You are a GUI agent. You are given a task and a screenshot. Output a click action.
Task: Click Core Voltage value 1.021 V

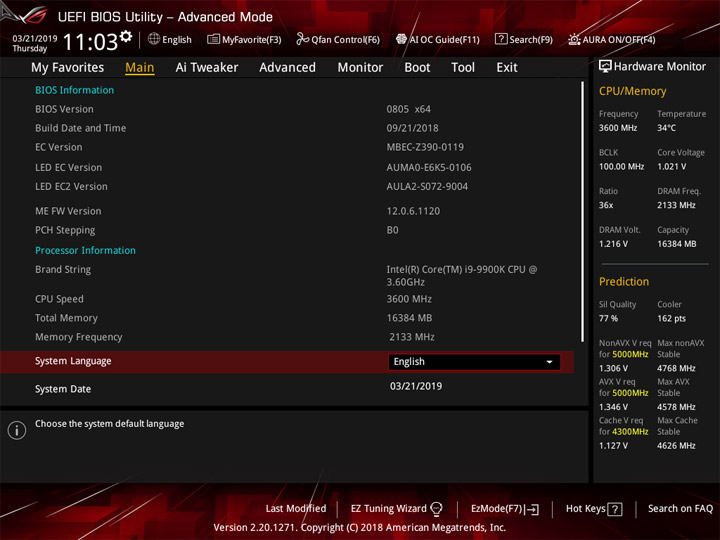pyautogui.click(x=672, y=166)
